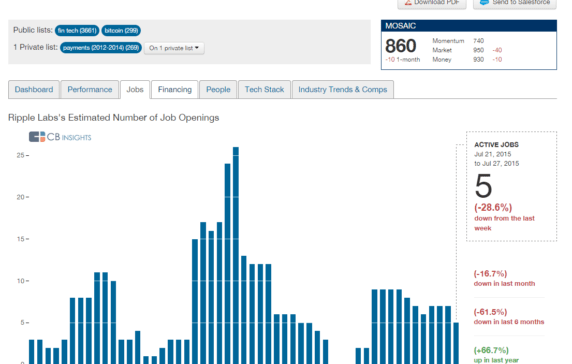Click the Mosaic score 860
The width and height of the screenshot is (572, 364).
(401, 46)
